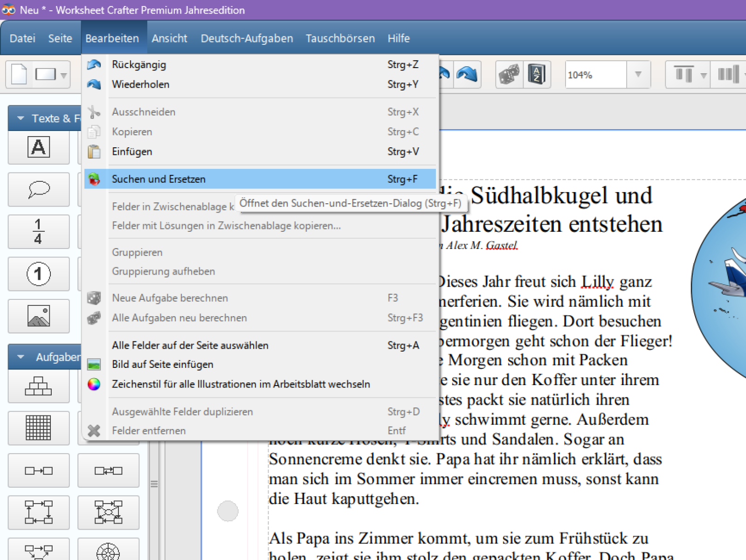The image size is (746, 560).
Task: Select Alle Felder auf der Seite auswählen
Action: [x=190, y=346]
